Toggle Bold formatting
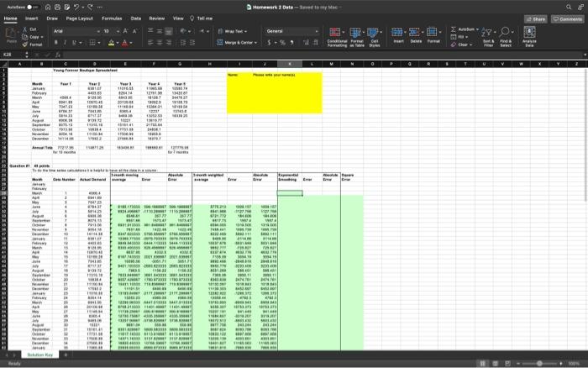The width and height of the screenshot is (588, 368). [x=56, y=43]
